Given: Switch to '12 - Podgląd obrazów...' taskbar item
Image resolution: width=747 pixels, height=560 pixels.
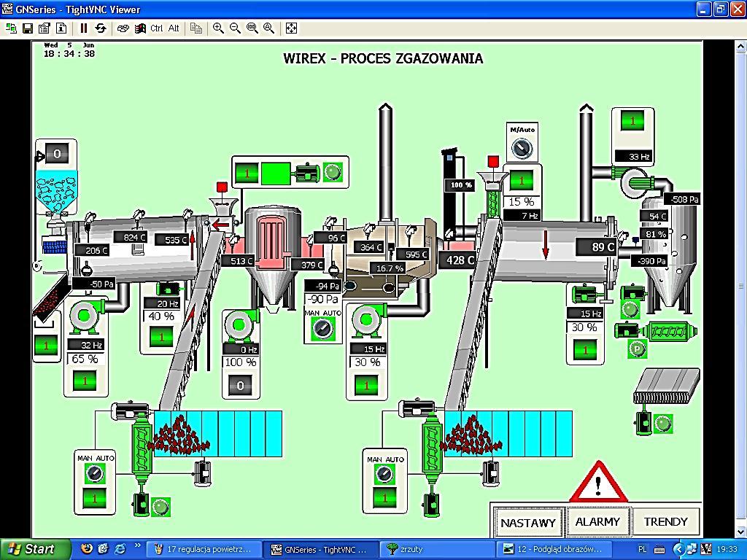Looking at the screenshot, I should [554, 550].
